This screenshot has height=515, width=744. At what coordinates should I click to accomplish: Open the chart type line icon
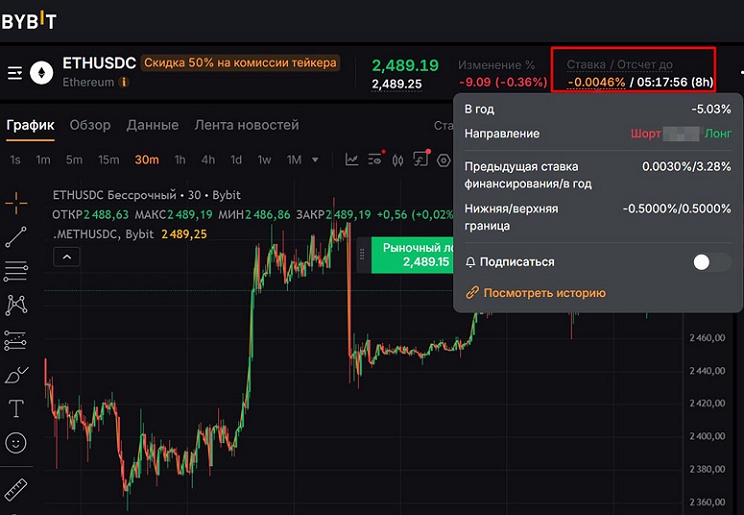click(352, 160)
